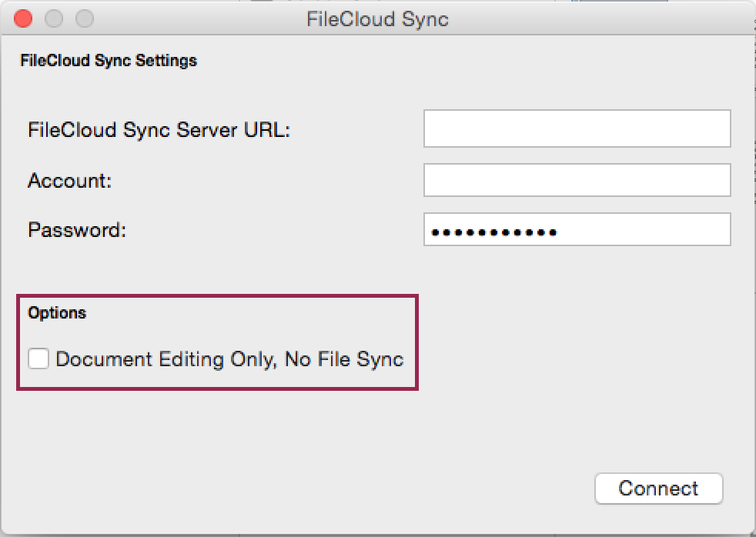Click the 'Options' section heading
Viewport: 756px width, 537px height.
pos(57,313)
